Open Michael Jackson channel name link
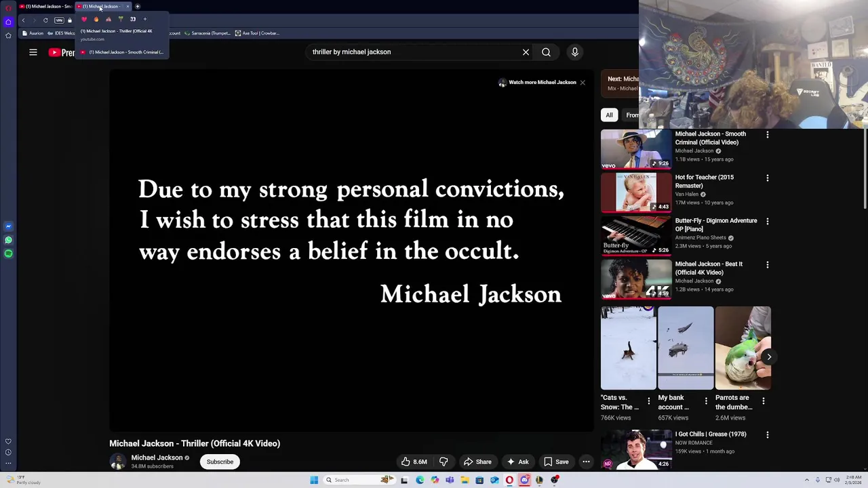 pos(157,457)
